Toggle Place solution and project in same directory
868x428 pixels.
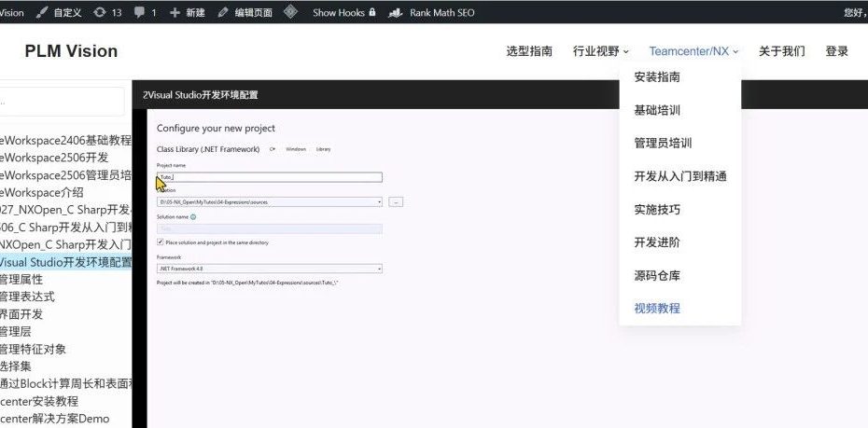(161, 242)
